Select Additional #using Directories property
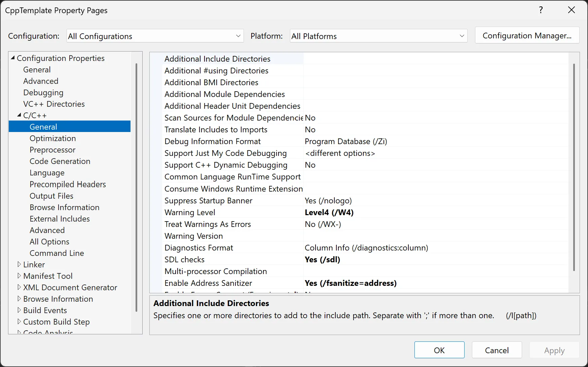The width and height of the screenshot is (588, 367). (x=216, y=70)
